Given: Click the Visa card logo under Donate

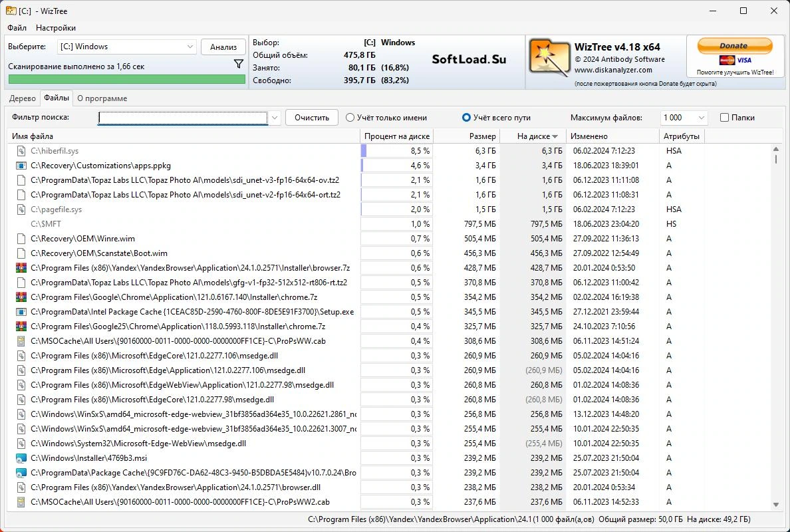Looking at the screenshot, I should click(745, 61).
